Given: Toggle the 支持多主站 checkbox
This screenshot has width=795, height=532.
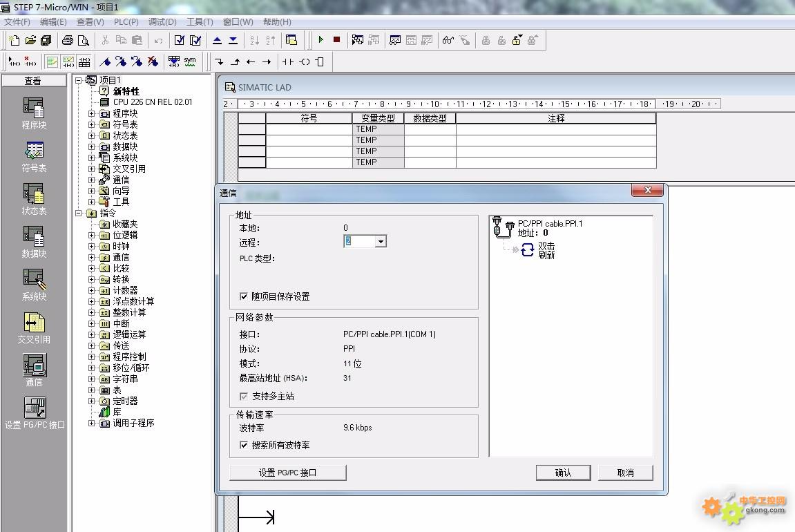Looking at the screenshot, I should [x=244, y=396].
